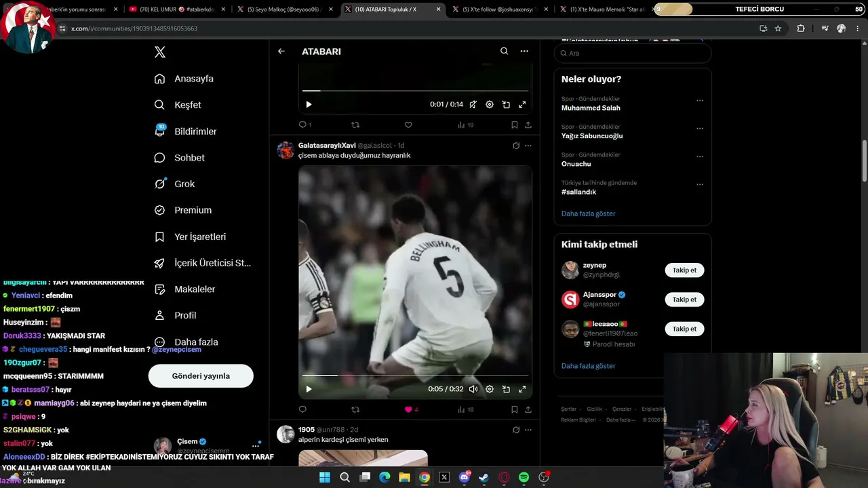Open picture-in-picture on the Bellingham video
Viewport: 868px width, 488px height.
click(506, 389)
